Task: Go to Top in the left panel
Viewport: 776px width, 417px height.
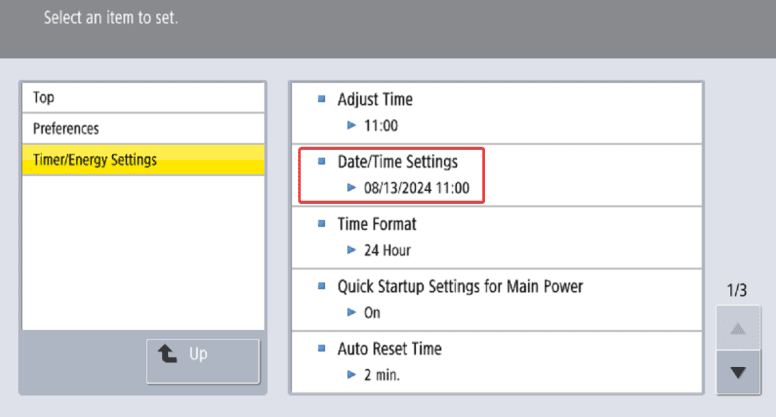Action: pyautogui.click(x=142, y=98)
